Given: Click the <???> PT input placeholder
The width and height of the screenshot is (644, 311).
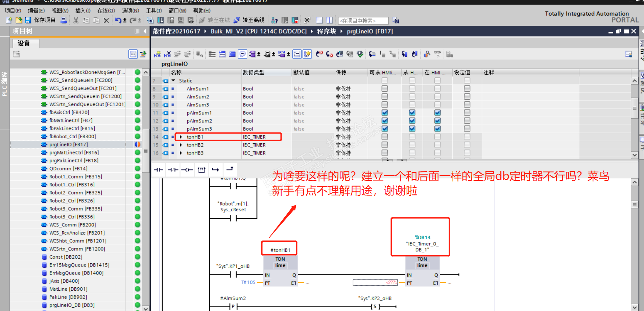Looking at the screenshot, I should pyautogui.click(x=375, y=282).
